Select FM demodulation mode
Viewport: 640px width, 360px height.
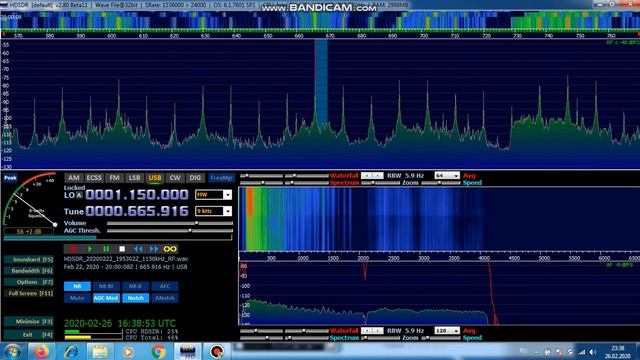click(x=114, y=178)
